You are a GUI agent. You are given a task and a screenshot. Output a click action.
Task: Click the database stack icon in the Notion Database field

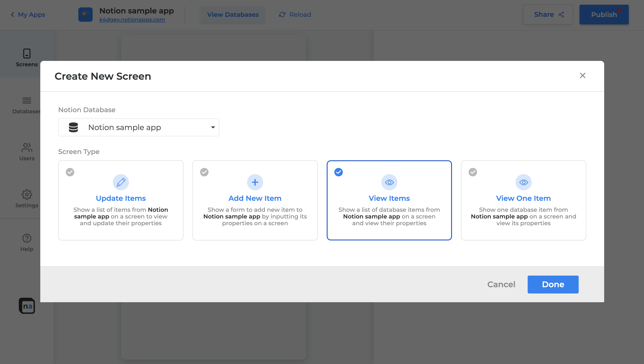(73, 127)
